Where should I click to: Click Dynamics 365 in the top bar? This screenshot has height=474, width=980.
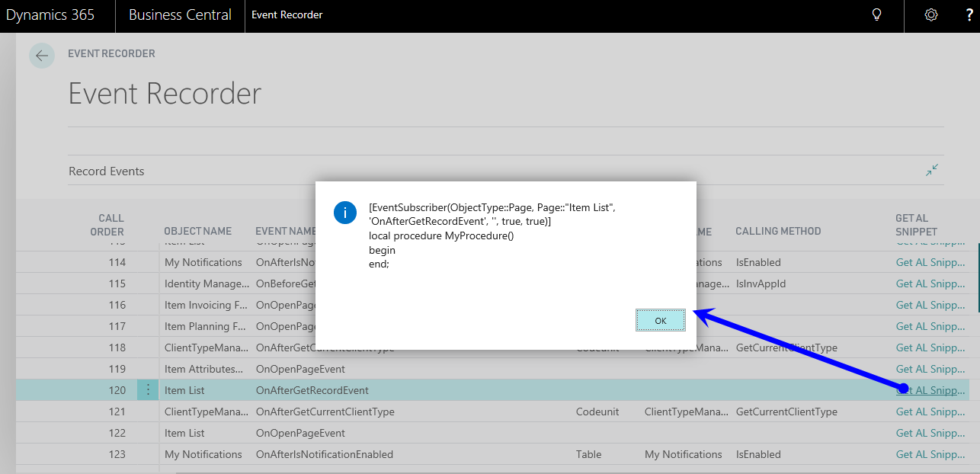50,15
